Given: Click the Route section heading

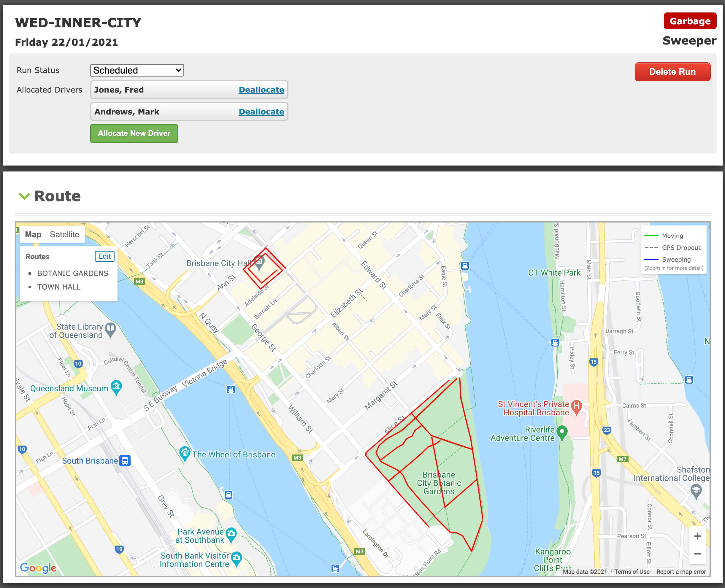Looking at the screenshot, I should point(57,196).
